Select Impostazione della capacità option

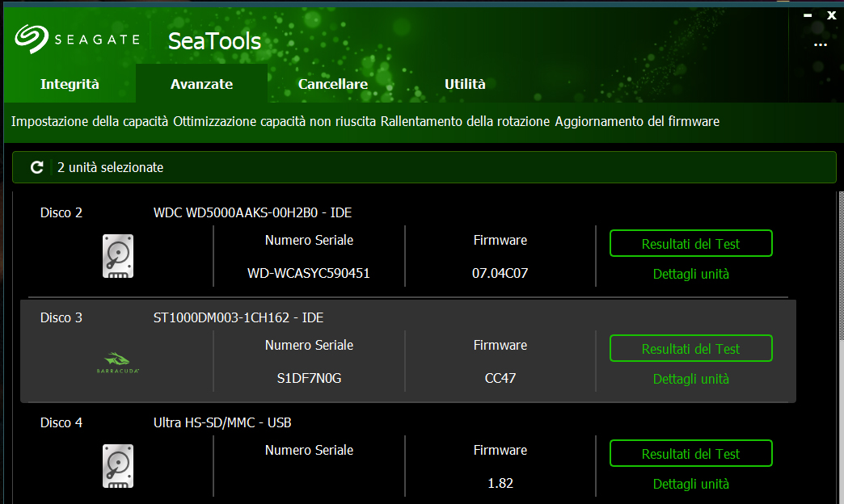(90, 122)
